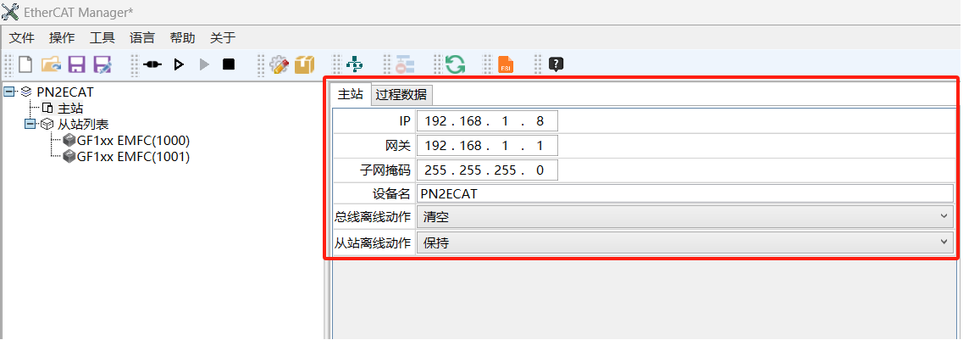
Task: Open the 关于 menu
Action: pyautogui.click(x=223, y=38)
